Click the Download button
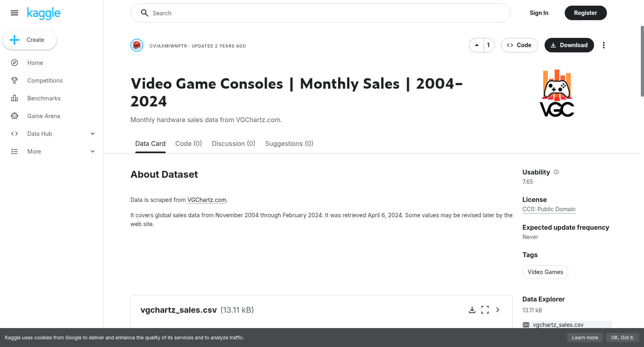This screenshot has height=347, width=644. [569, 45]
